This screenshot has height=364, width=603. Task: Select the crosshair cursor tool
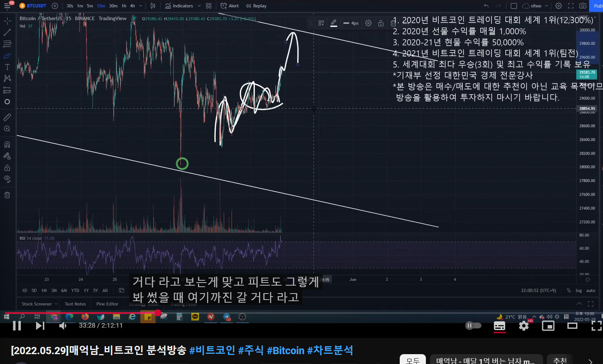pyautogui.click(x=7, y=21)
